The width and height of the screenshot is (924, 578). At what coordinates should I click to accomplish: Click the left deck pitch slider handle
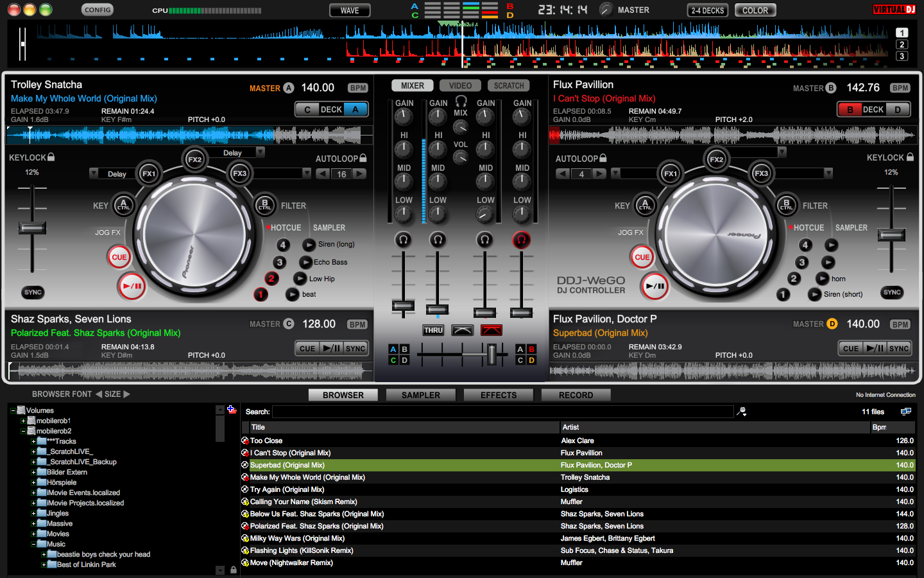pos(31,228)
